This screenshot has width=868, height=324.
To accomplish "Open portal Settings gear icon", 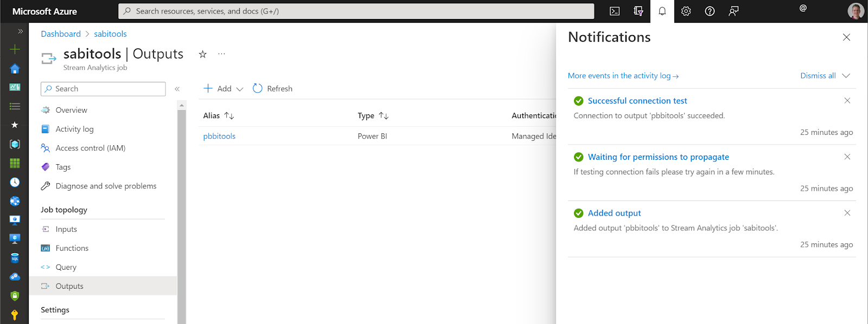I will pos(686,11).
